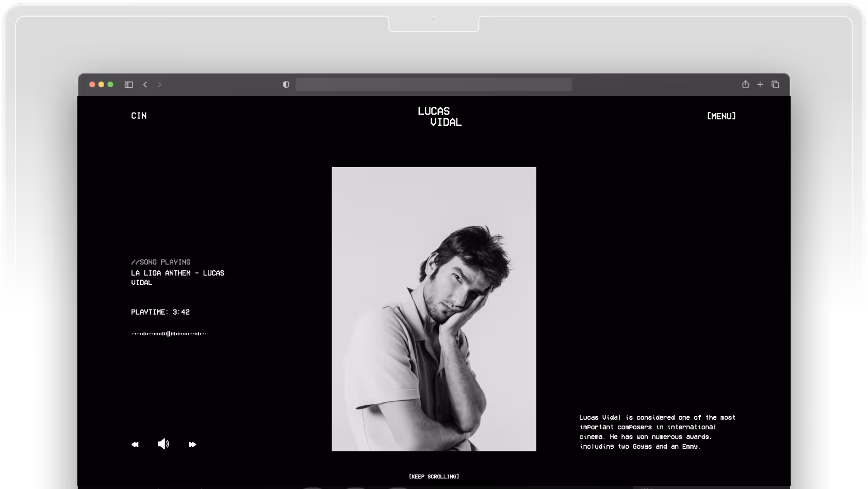Screen dimensions: 868x489
Task: Show the tab overview icon
Action: [775, 85]
